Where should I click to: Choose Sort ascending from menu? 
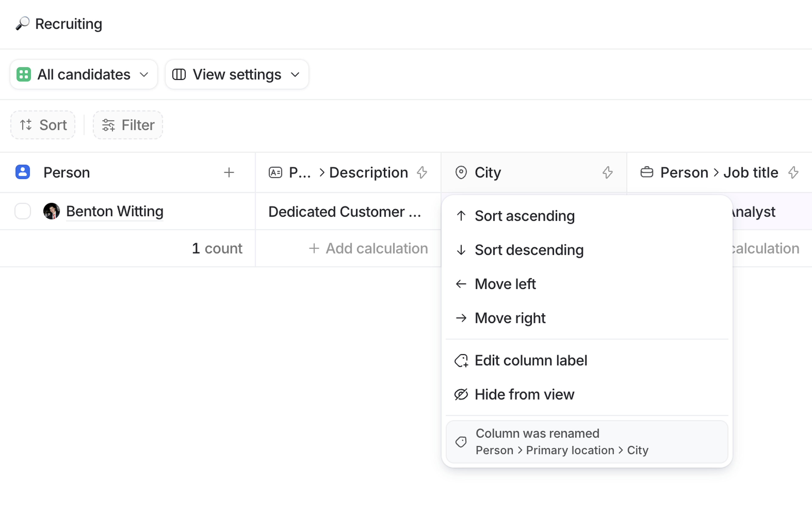524,216
